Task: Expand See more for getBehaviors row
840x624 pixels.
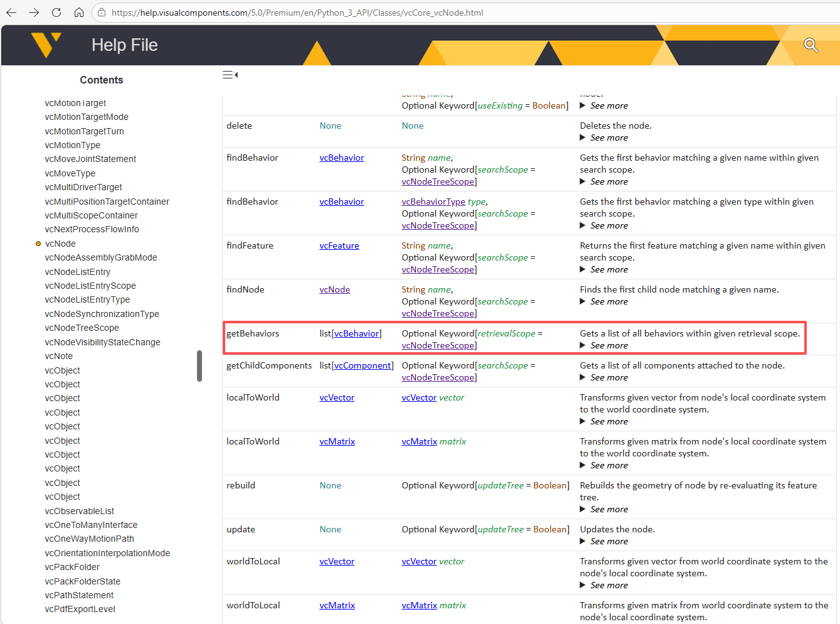Action: [609, 345]
